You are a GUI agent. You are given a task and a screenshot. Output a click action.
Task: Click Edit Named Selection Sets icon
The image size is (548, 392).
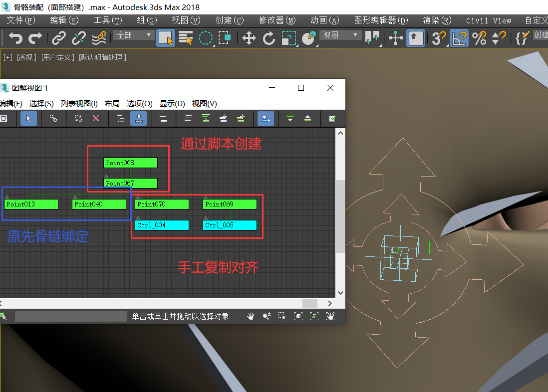coord(522,38)
